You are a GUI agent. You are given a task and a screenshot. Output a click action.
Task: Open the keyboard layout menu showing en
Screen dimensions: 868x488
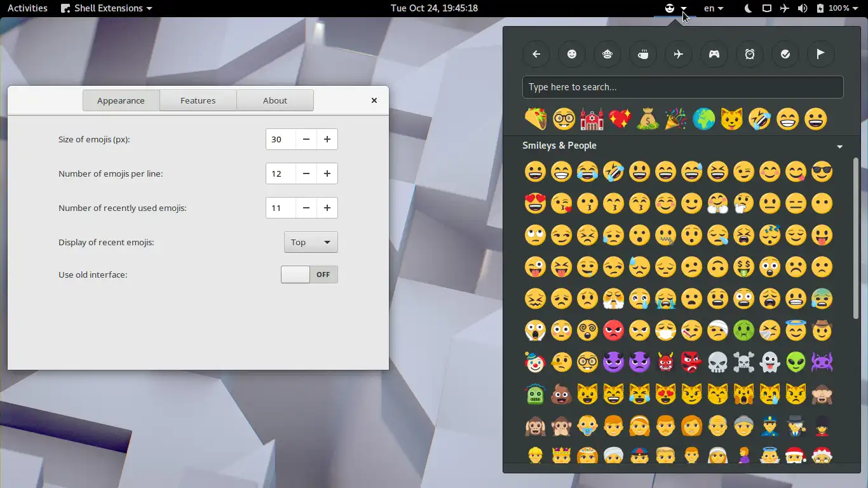(713, 8)
